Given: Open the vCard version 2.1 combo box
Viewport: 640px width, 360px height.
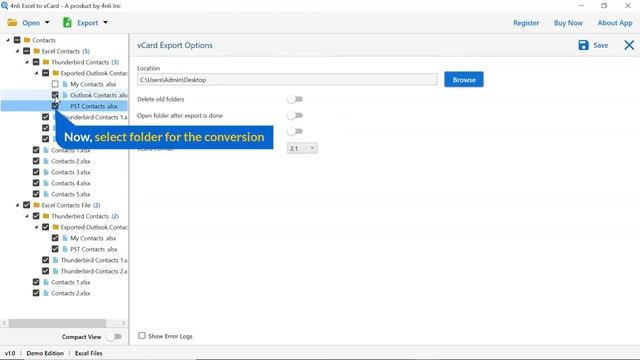Looking at the screenshot, I should 302,148.
